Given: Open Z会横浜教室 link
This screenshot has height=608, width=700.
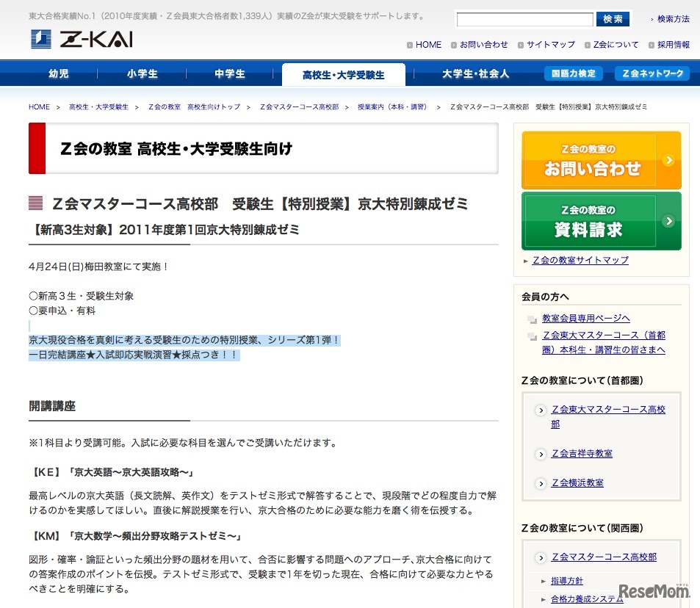Looking at the screenshot, I should 577,483.
